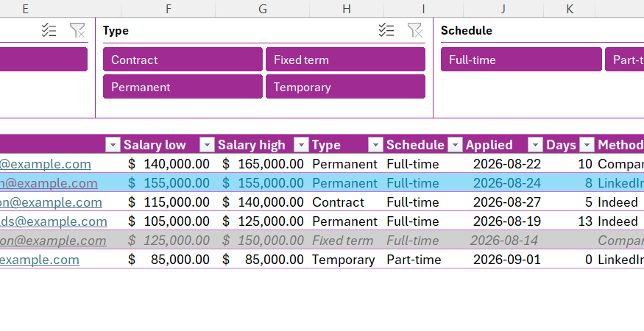The image size is (644, 331).
Task: Open the Salary high column filter dropdown
Action: [x=301, y=145]
